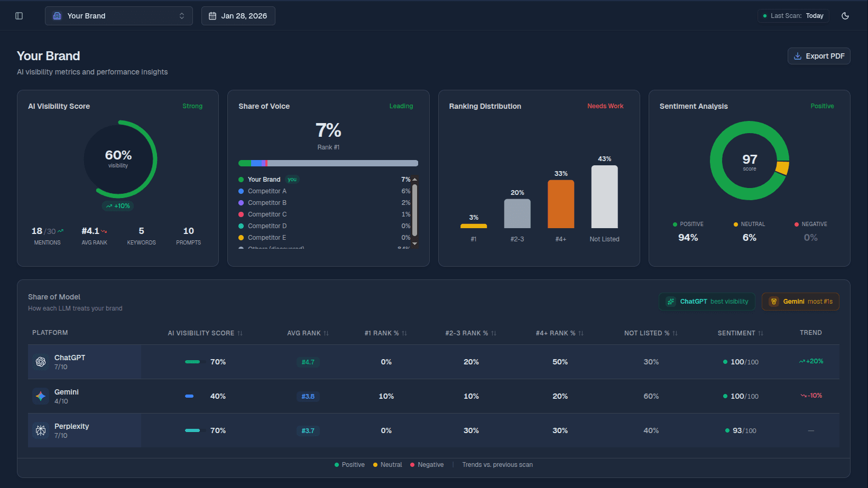Click the building icon beside Your Brand

(57, 16)
